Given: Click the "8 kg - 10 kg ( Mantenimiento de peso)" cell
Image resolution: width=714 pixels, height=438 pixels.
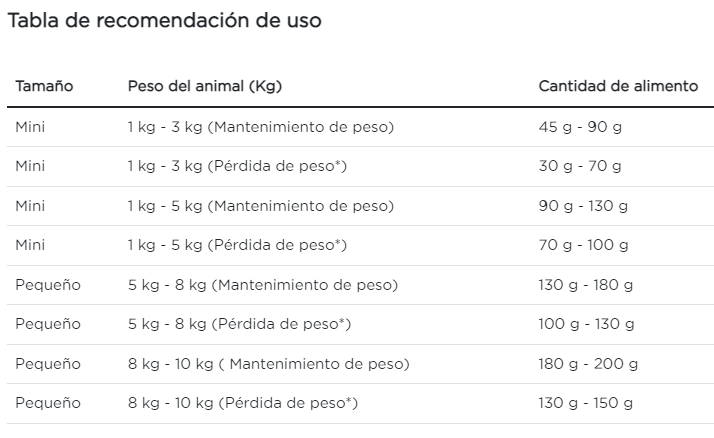Looking at the screenshot, I should click(x=268, y=364).
